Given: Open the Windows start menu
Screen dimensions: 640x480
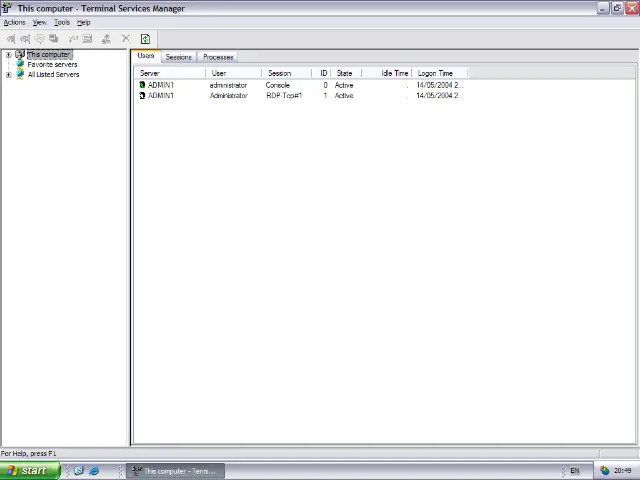Looking at the screenshot, I should [30, 471].
